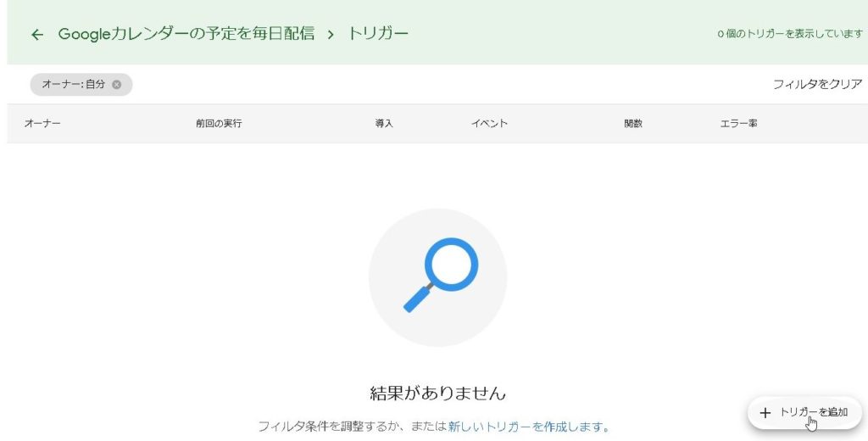Follow the 新しいトリガーを作成します link
Screen dimensions: 868x441
point(526,426)
